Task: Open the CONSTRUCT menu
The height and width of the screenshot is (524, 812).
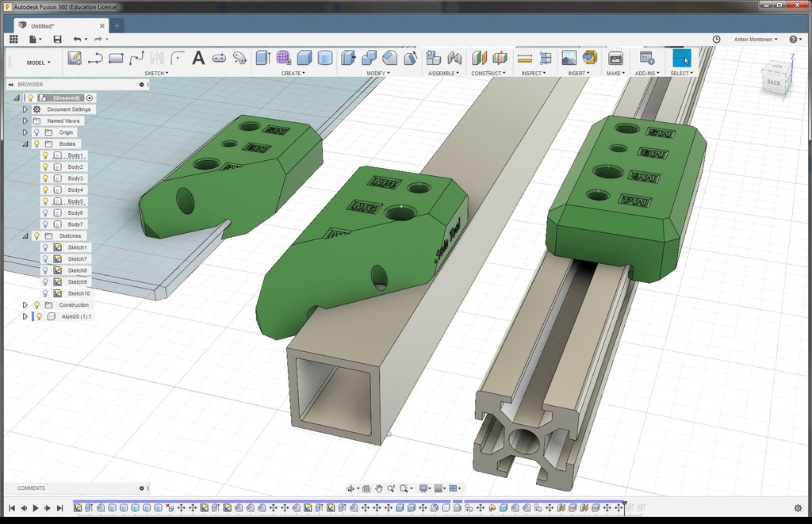Action: [488, 74]
